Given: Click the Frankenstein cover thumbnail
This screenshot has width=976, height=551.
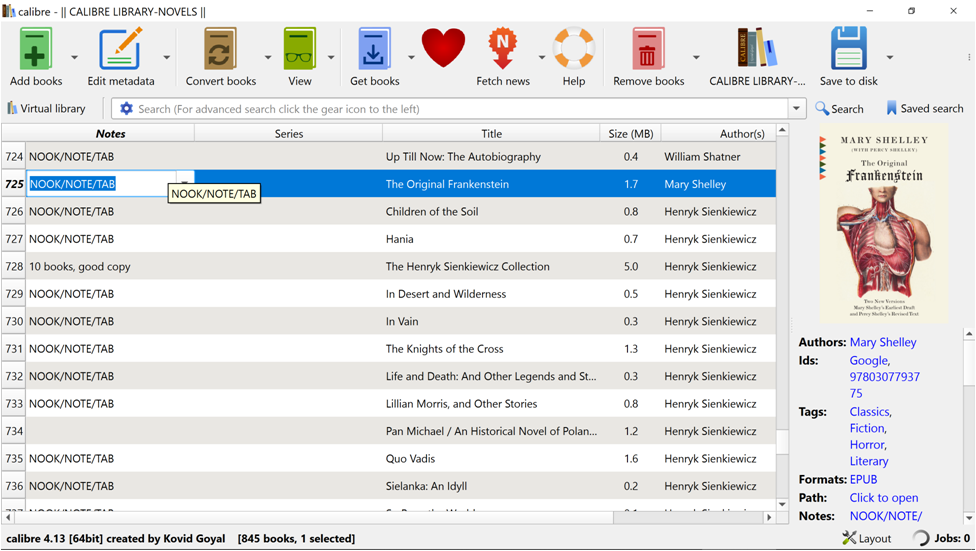Looking at the screenshot, I should point(884,224).
